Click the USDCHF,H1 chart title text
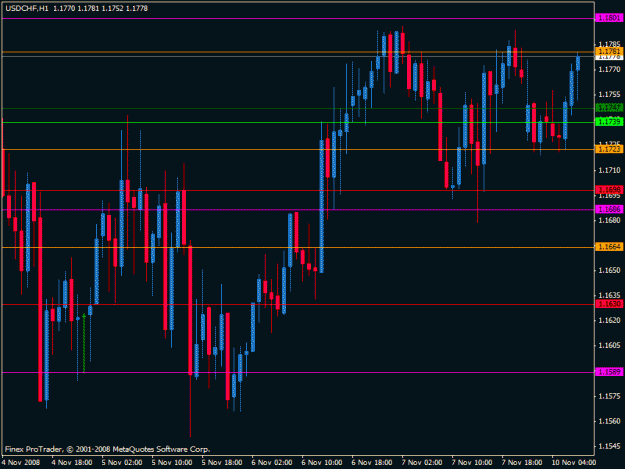 [27, 8]
